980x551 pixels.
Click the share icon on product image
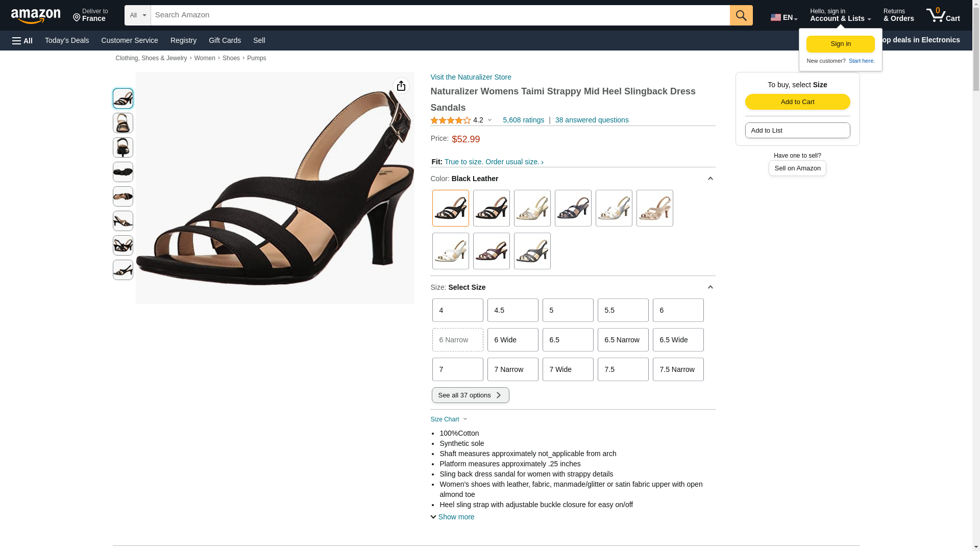point(401,86)
